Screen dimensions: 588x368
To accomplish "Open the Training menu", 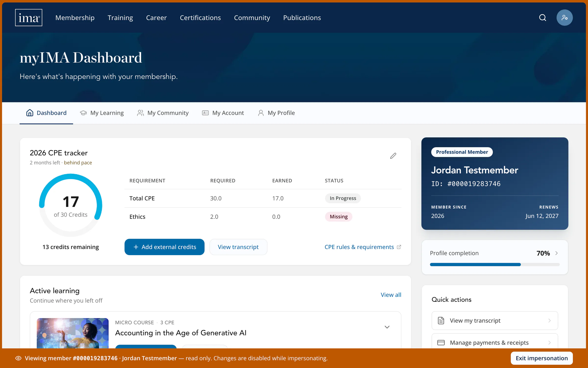I will pyautogui.click(x=120, y=18).
